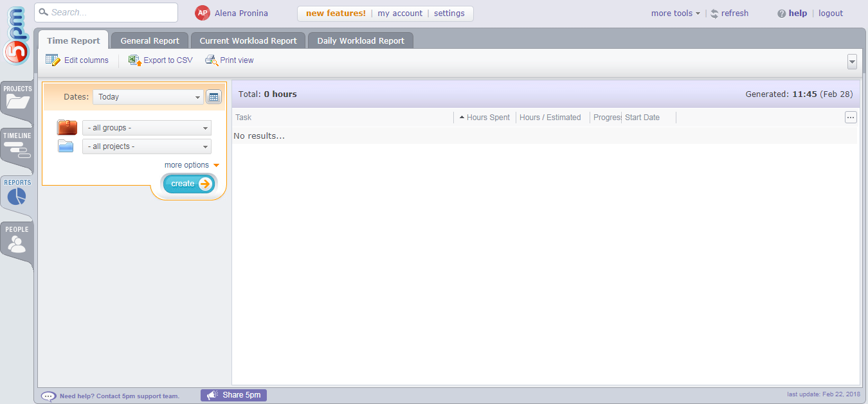
Task: Switch to the Daily Workload Report tab
Action: (x=361, y=40)
